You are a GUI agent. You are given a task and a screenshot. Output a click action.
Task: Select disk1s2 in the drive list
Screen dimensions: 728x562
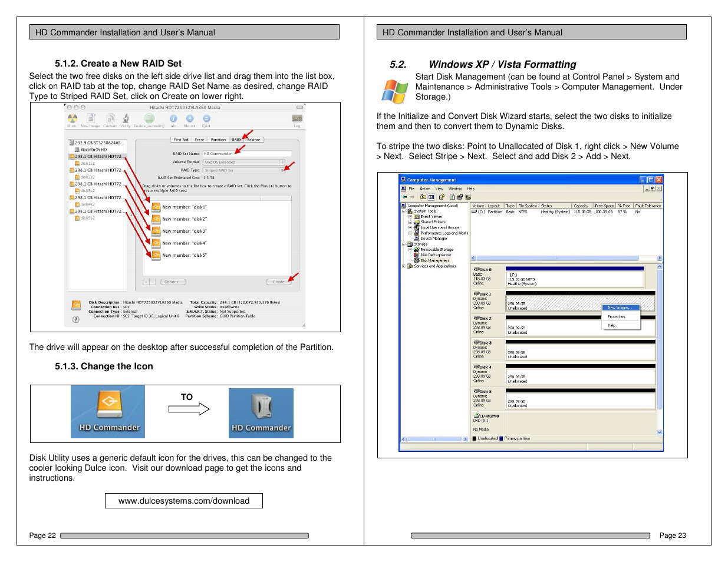click(x=85, y=163)
